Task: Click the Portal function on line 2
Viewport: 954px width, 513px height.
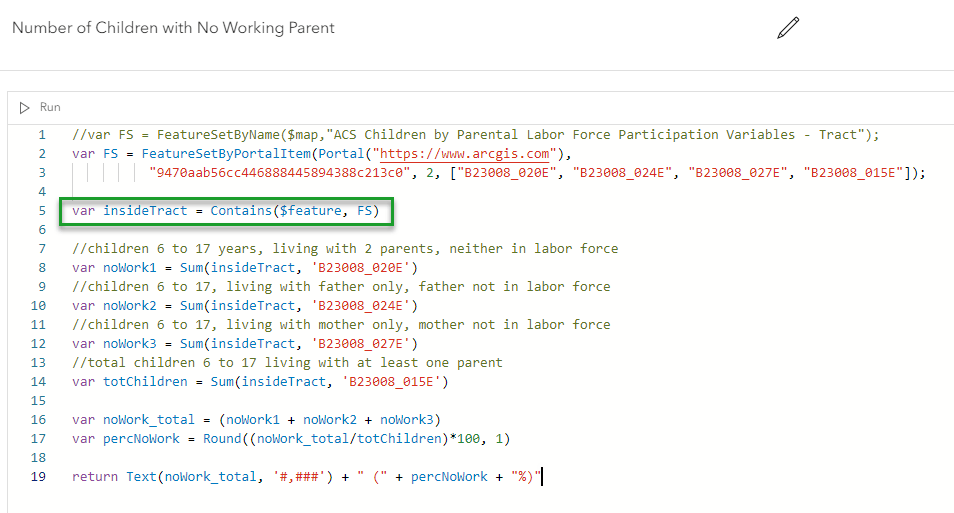Action: click(341, 153)
